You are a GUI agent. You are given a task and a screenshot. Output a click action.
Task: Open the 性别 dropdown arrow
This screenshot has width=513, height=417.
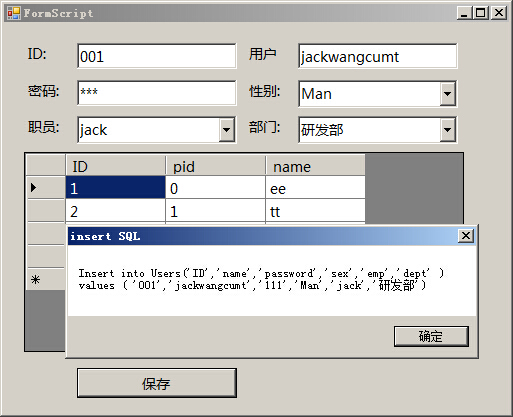[x=447, y=94]
